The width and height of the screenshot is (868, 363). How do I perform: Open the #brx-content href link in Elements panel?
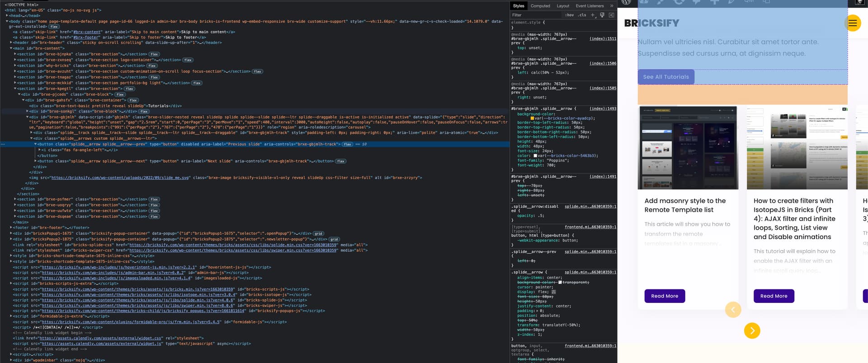click(87, 32)
